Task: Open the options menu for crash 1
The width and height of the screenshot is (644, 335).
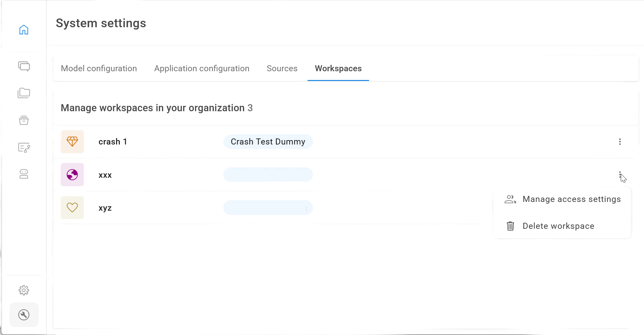Action: [620, 142]
